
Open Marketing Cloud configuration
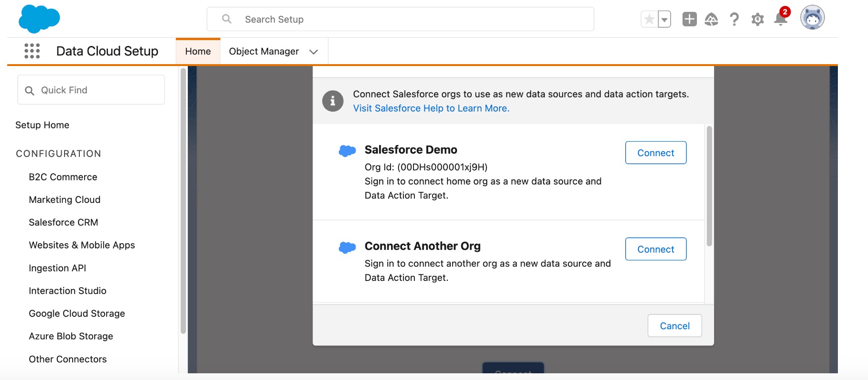[x=65, y=200]
